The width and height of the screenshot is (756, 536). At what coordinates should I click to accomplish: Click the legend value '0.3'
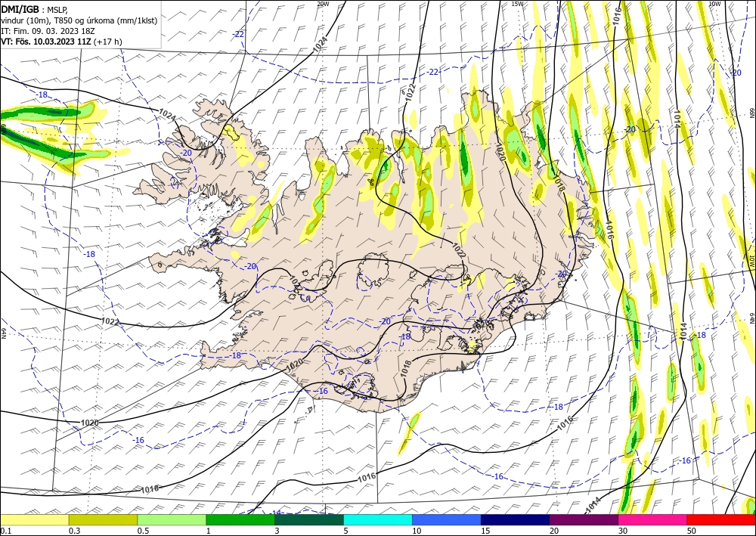pyautogui.click(x=74, y=531)
